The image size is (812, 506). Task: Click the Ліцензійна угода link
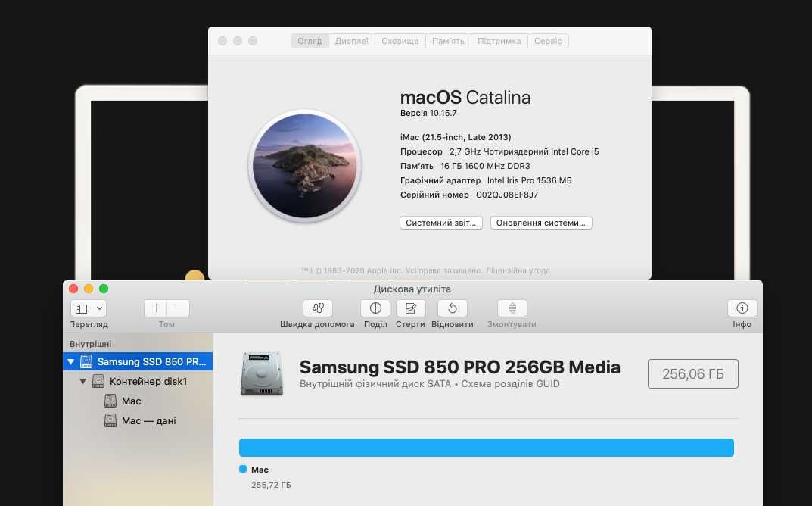(x=518, y=270)
